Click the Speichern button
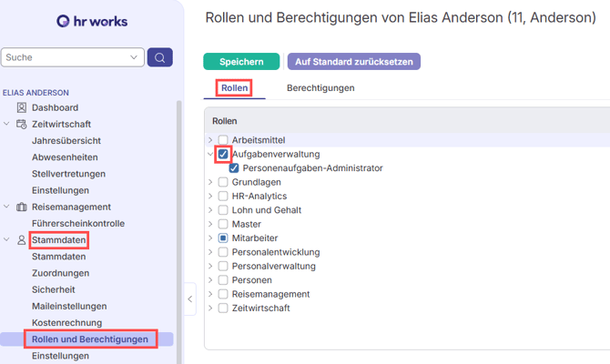610x364 pixels. click(241, 62)
